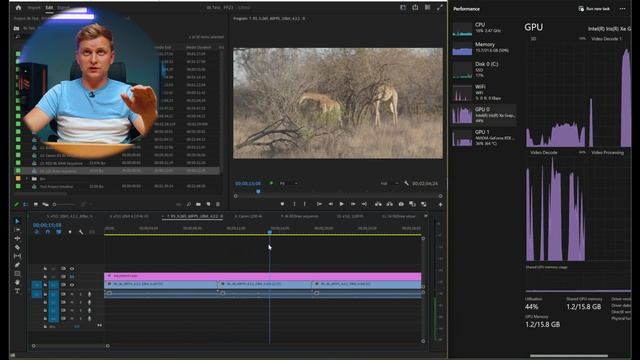The image size is (640, 360).
Task: Click Mark Out button in Program monitor
Action: click(305, 204)
